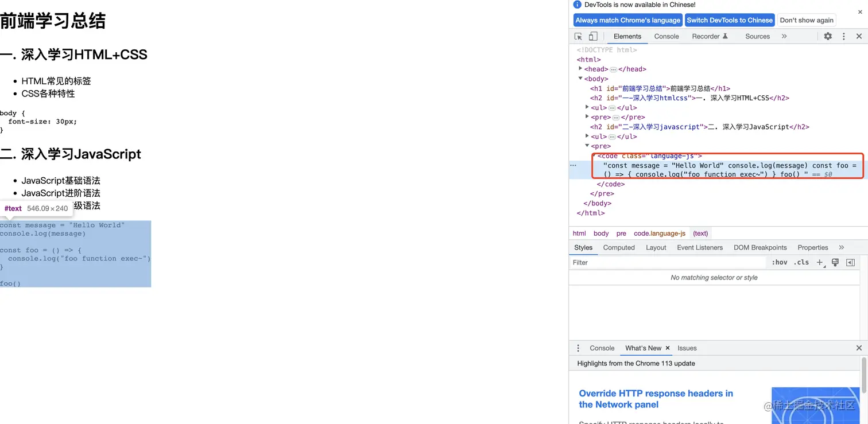
Task: Expand the ul node under JavaScript h2
Action: pos(587,137)
